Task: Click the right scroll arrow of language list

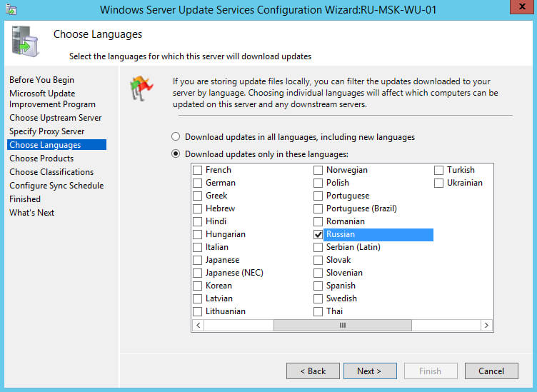Action: [x=487, y=326]
